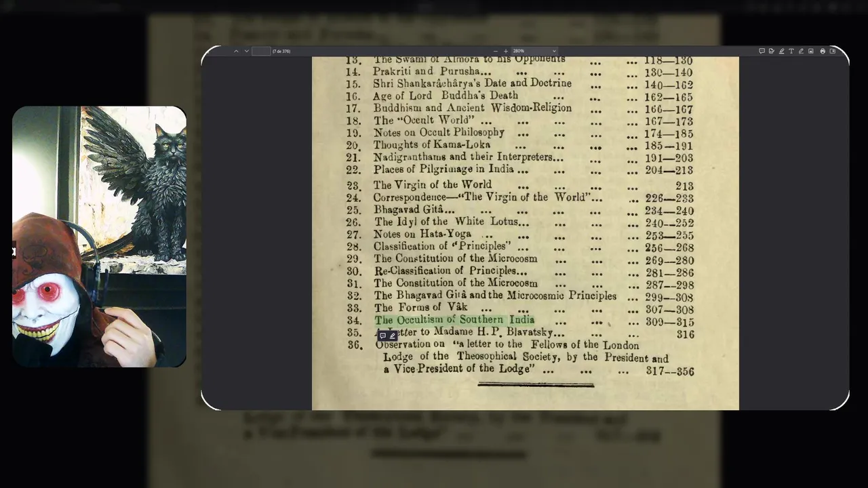The height and width of the screenshot is (488, 868).
Task: Click the 'Notes on Hata-Yoga' line
Action: coord(422,234)
